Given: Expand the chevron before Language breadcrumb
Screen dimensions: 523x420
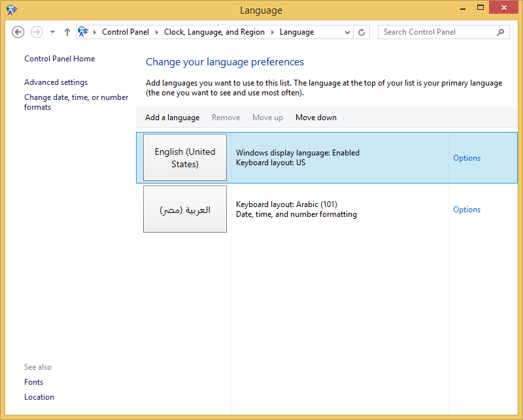Looking at the screenshot, I should (273, 33).
